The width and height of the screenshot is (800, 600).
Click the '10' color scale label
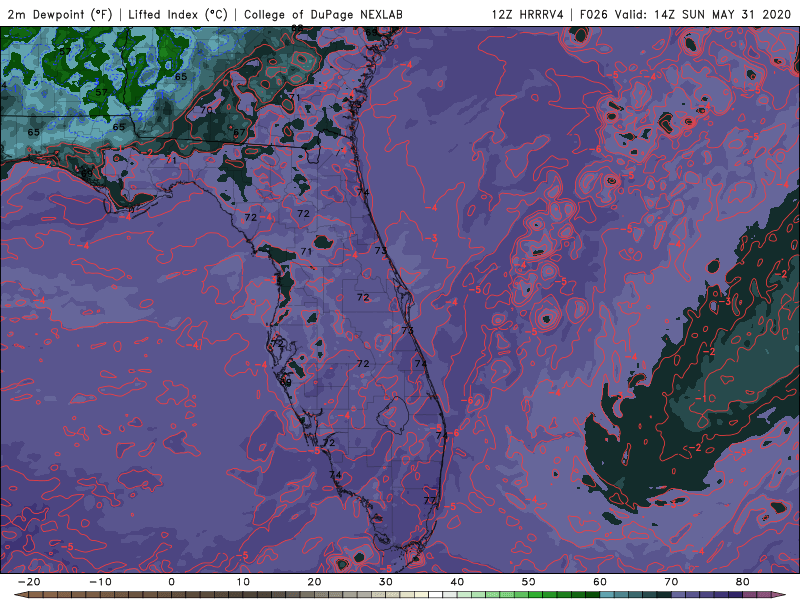[x=243, y=582]
